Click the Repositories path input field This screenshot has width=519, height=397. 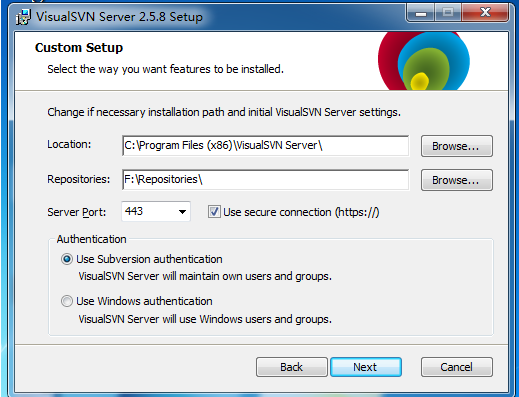coord(265,180)
